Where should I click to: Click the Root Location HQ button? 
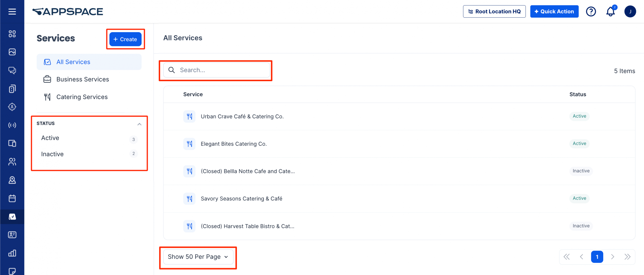(x=494, y=12)
